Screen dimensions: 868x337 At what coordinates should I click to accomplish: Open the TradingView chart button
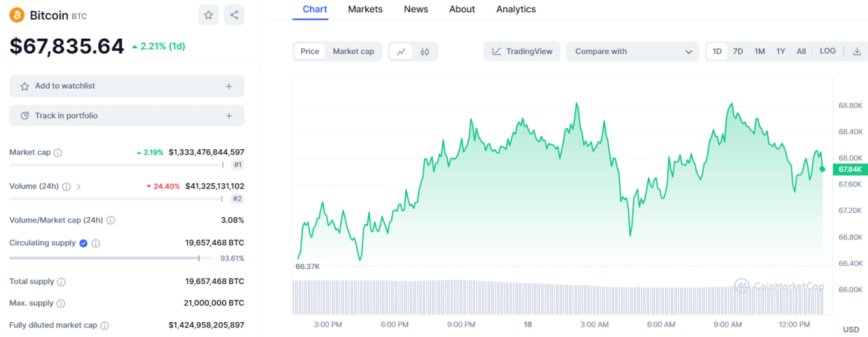click(522, 52)
